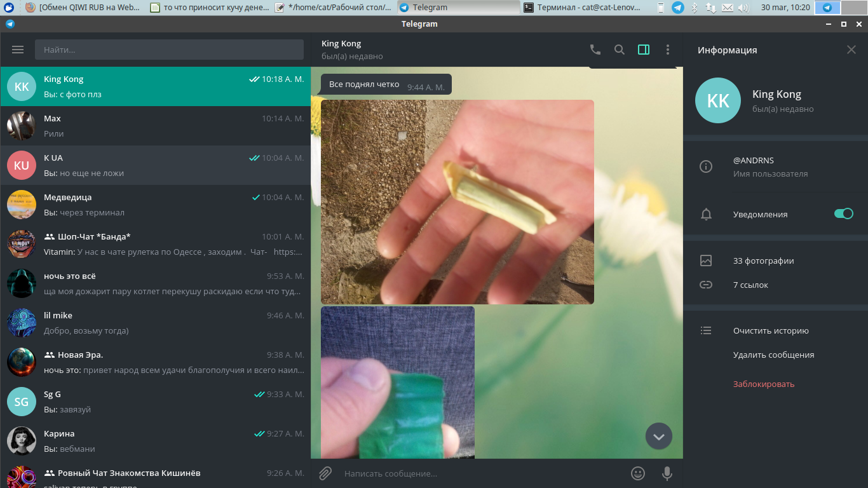This screenshot has width=868, height=488.
Task: Click Удалить сообщения
Action: (x=773, y=355)
